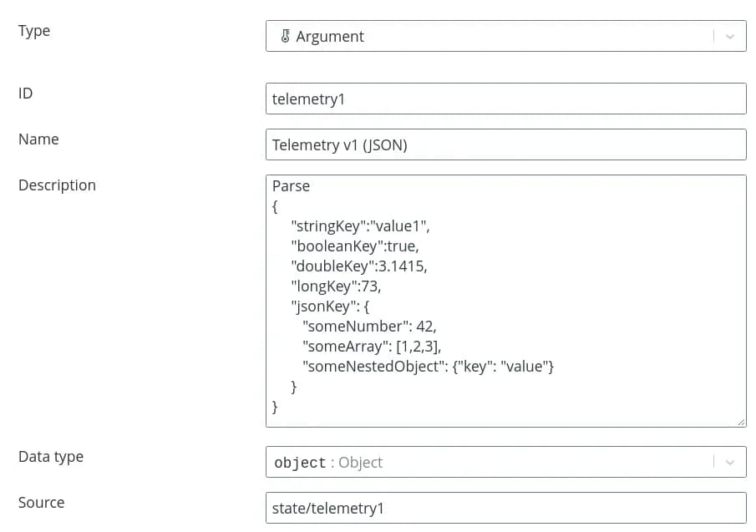Place cursor on the "booleanKey" line
The image size is (756, 532).
point(354,246)
